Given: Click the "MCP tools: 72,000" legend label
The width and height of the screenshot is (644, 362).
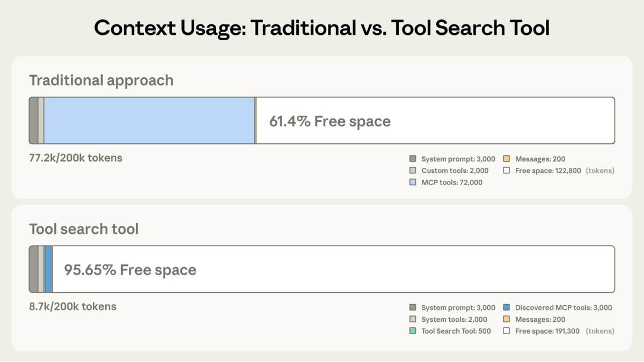Looking at the screenshot, I should (x=452, y=182).
